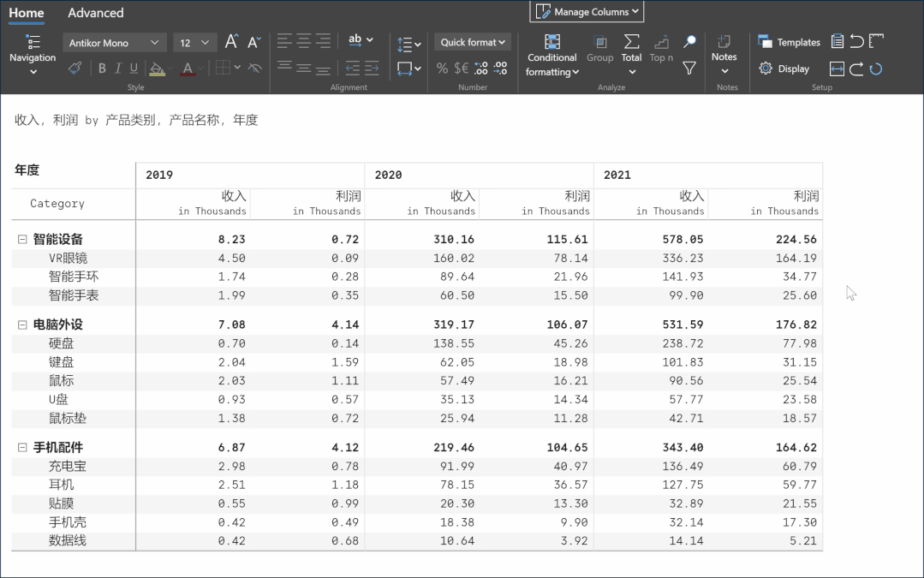Image resolution: width=924 pixels, height=578 pixels.
Task: Toggle bold formatting
Action: click(x=102, y=69)
